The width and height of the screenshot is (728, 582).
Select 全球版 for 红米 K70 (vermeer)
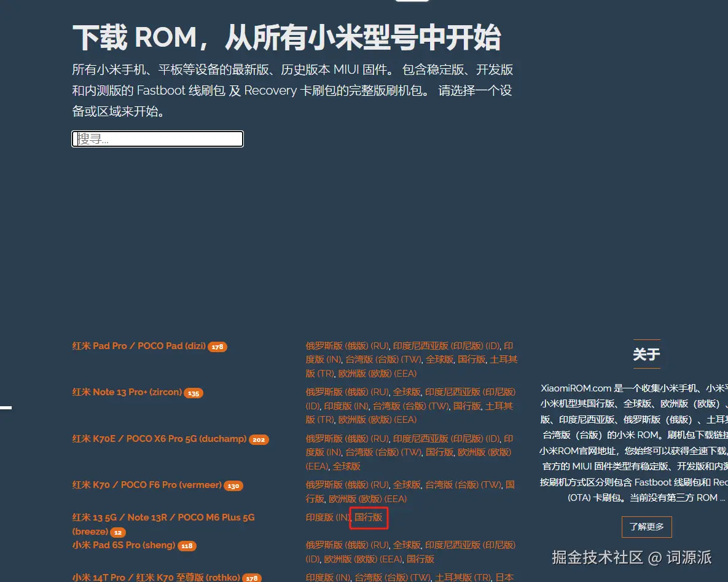pyautogui.click(x=407, y=485)
